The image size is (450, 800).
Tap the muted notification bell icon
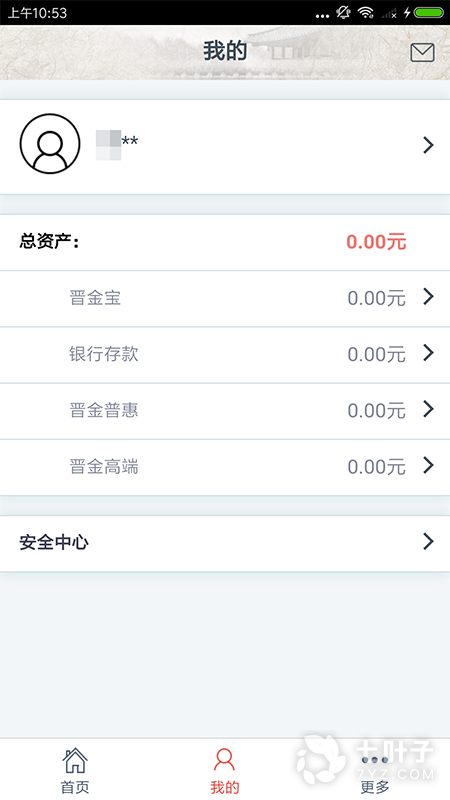(343, 13)
